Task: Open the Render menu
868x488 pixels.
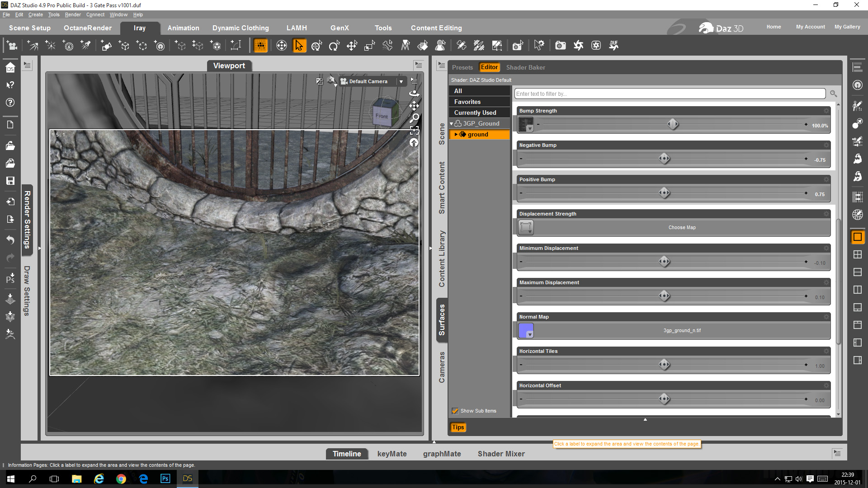Action: pyautogui.click(x=72, y=14)
